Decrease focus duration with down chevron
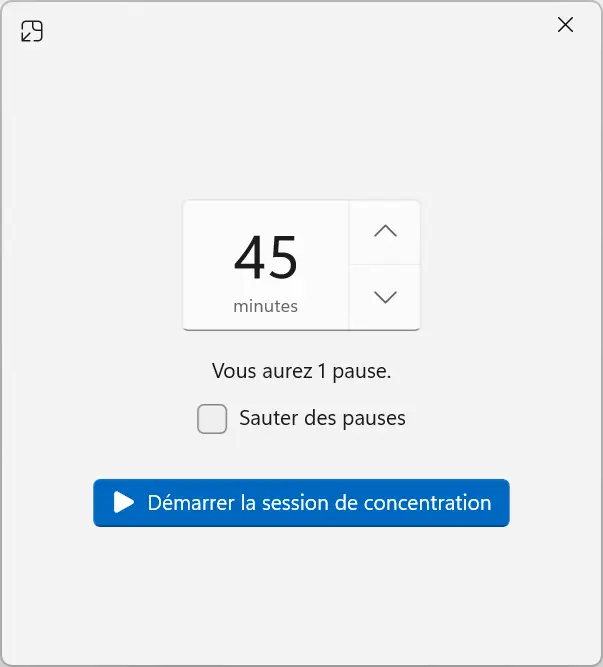The width and height of the screenshot is (603, 667). tap(385, 297)
